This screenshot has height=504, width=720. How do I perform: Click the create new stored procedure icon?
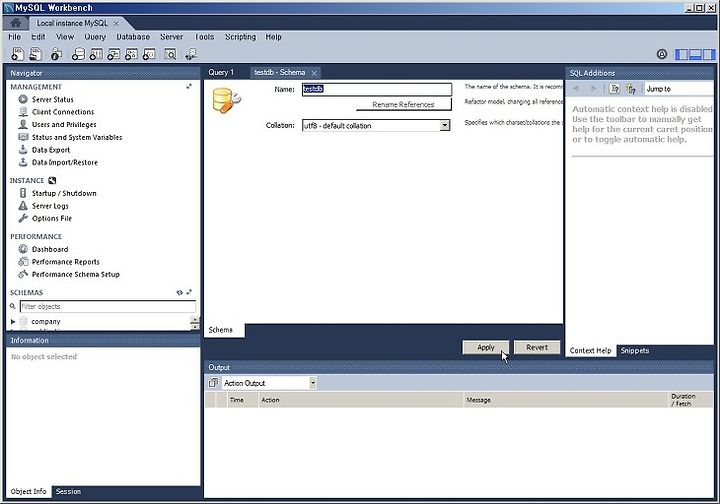pyautogui.click(x=131, y=54)
